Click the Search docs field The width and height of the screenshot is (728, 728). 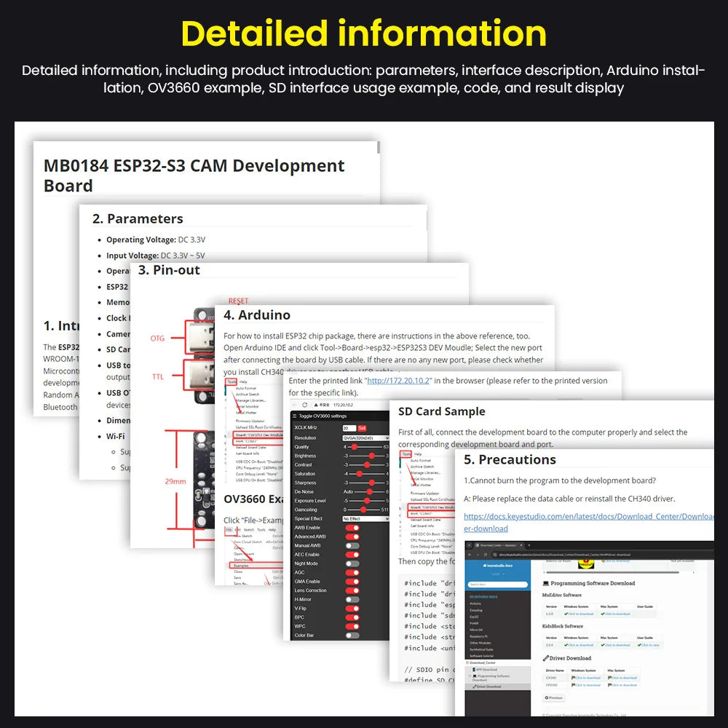click(498, 585)
